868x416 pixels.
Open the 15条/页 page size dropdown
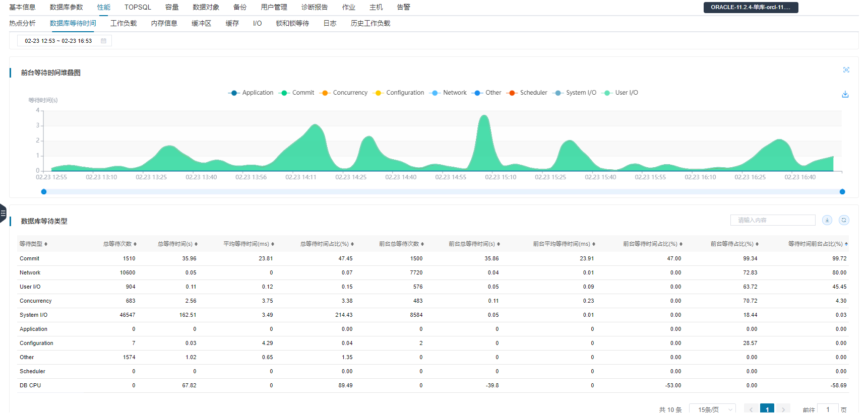pos(712,409)
